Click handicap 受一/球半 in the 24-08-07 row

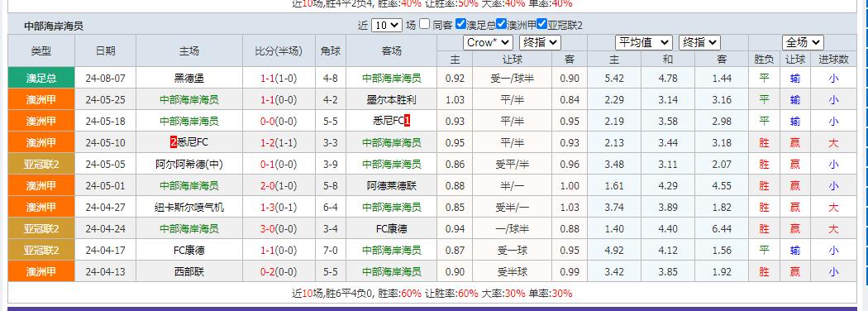pos(512,79)
